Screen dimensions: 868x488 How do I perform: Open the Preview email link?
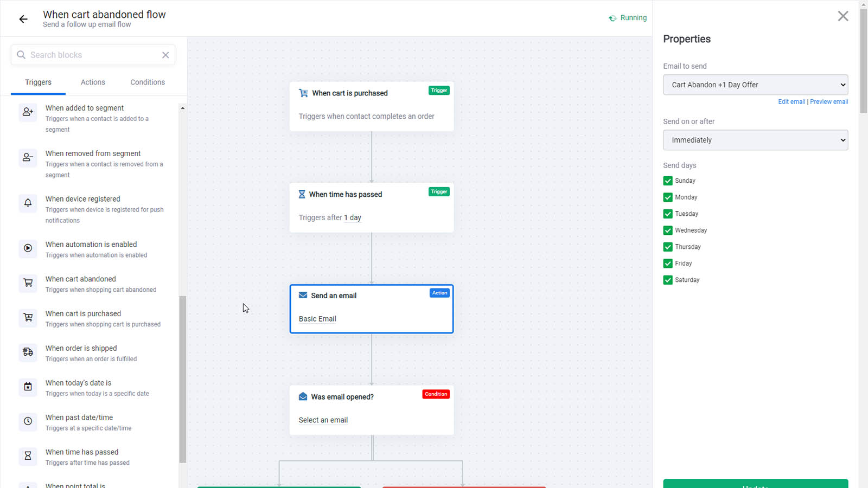point(829,101)
